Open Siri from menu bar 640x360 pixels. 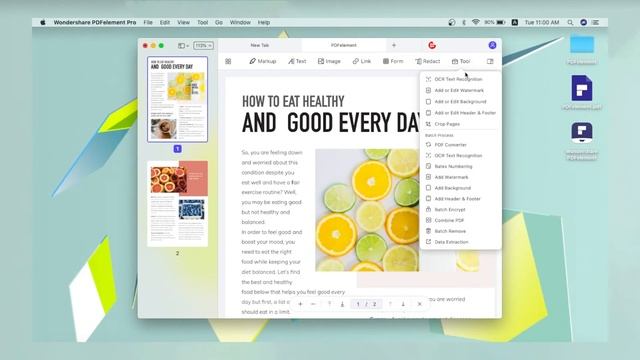point(584,22)
